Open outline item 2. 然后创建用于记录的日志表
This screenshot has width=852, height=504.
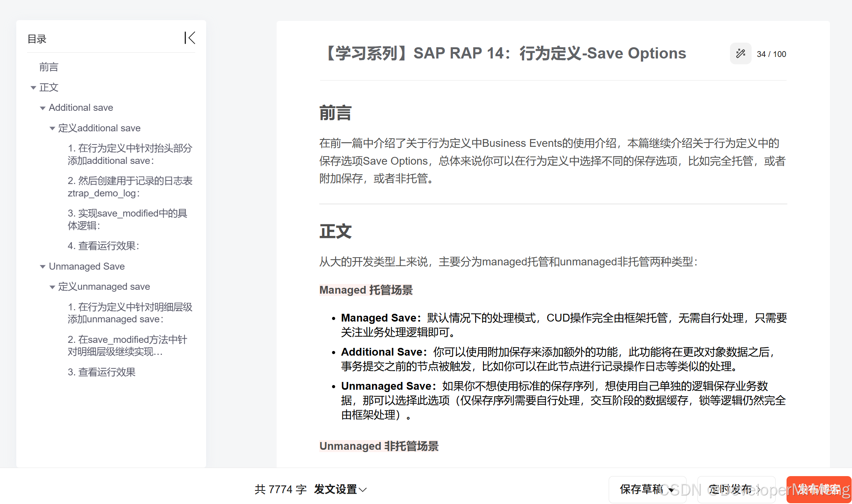(x=130, y=187)
